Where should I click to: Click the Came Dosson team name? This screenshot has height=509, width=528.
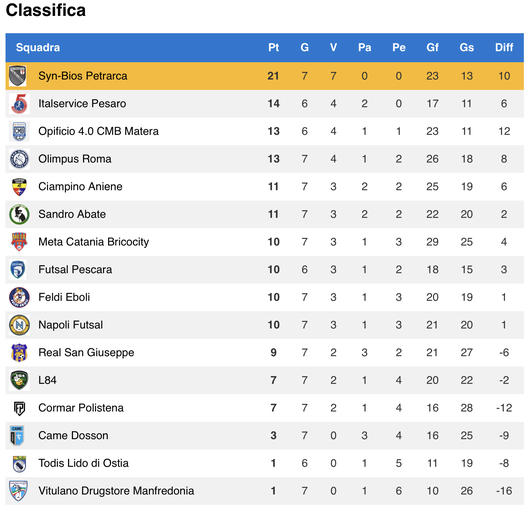[73, 436]
